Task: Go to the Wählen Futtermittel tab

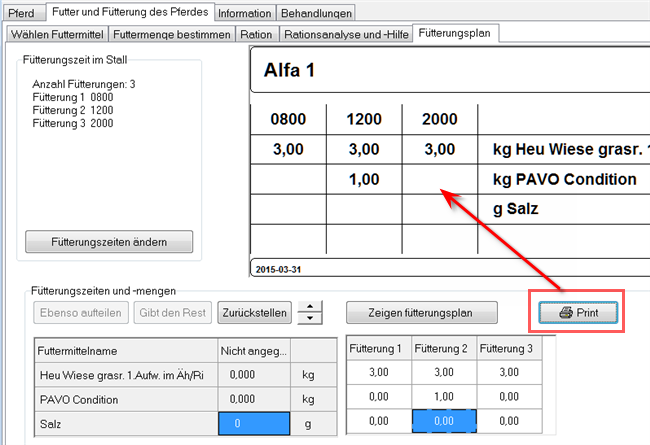Action: (57, 34)
